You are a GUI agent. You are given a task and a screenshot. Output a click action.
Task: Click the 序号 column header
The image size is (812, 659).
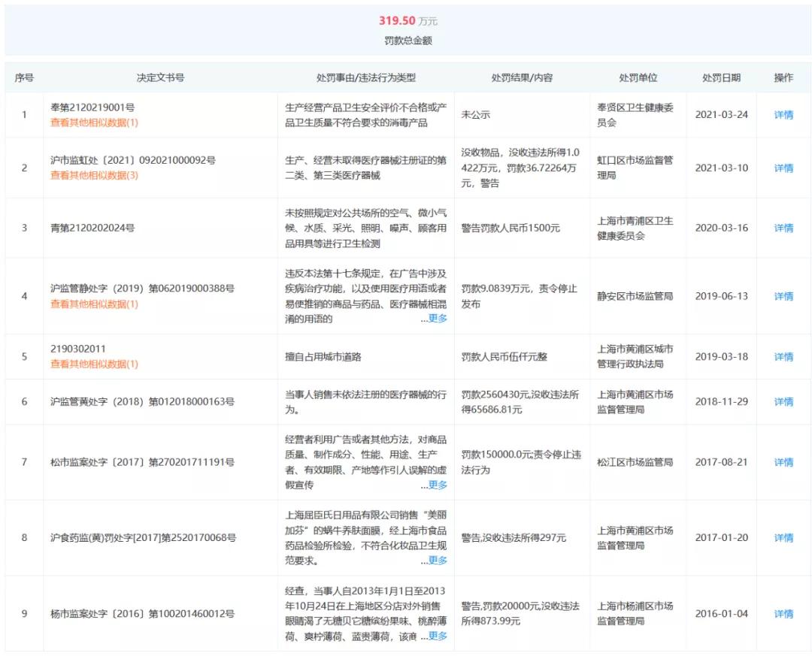pos(23,77)
